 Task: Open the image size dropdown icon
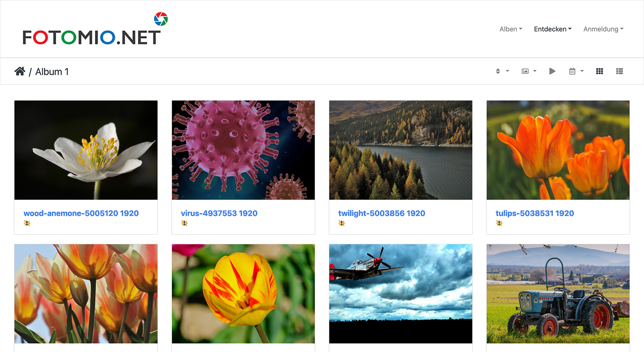point(529,71)
